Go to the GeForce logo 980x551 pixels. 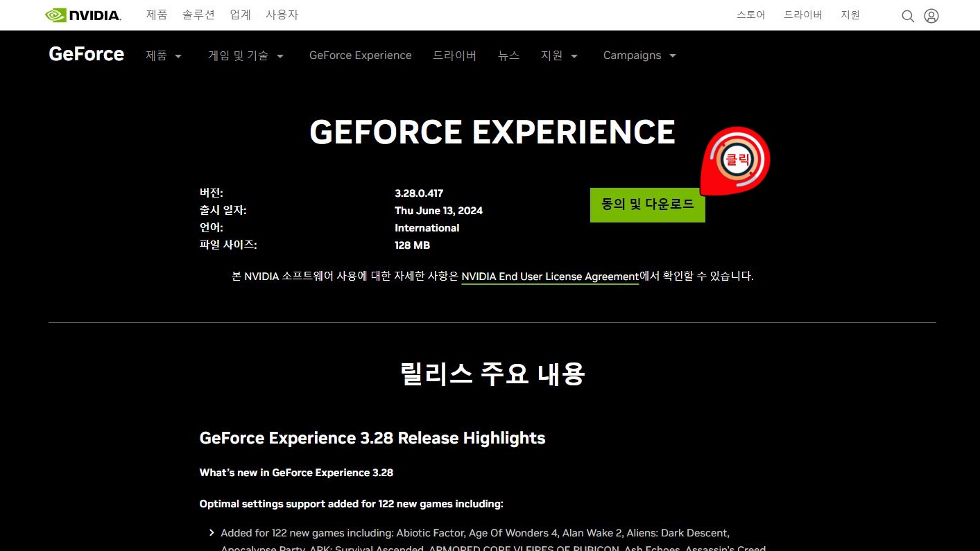pyautogui.click(x=87, y=54)
